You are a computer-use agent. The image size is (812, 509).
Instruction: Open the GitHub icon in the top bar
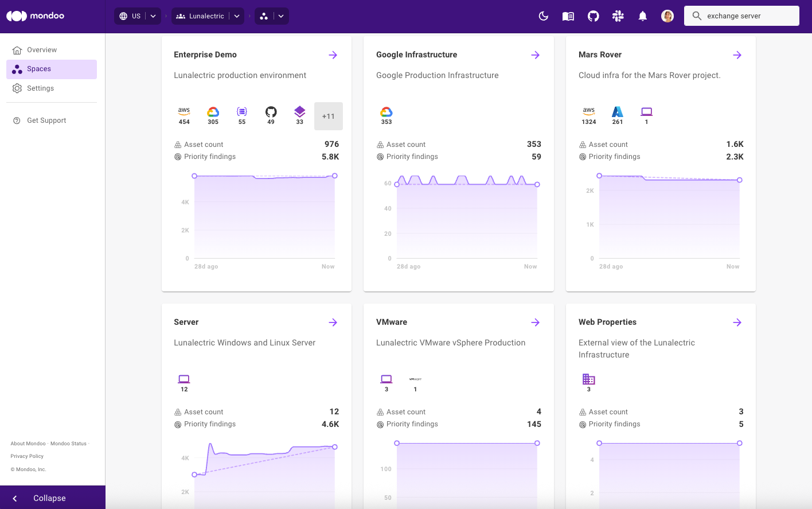(593, 15)
